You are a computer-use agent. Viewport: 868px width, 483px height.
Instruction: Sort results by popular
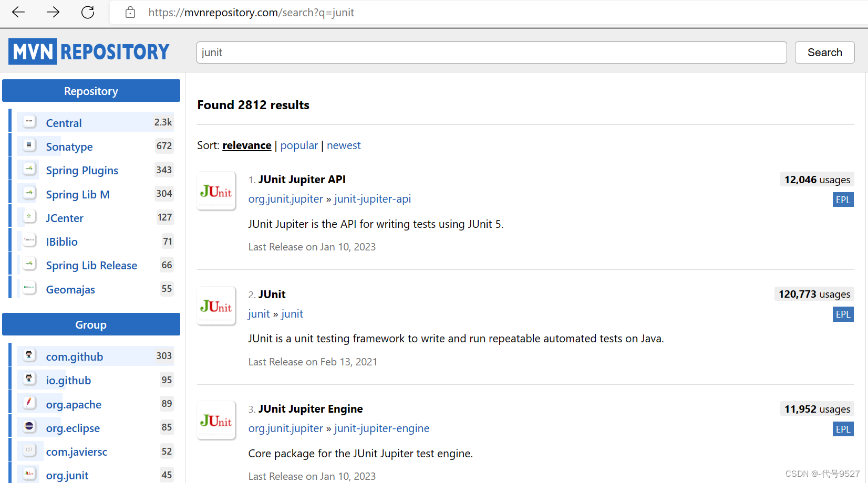(x=299, y=145)
